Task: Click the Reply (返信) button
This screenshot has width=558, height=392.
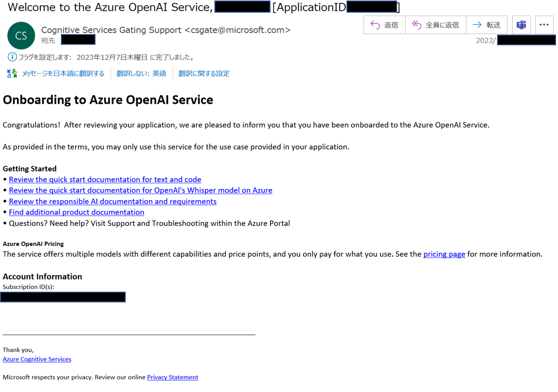Action: coord(385,25)
